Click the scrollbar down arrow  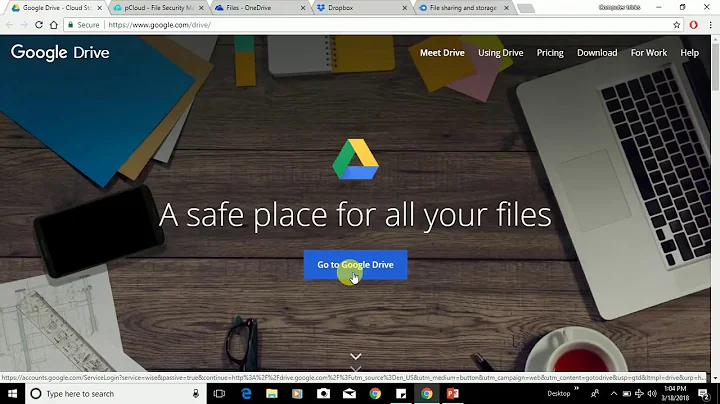[x=715, y=378]
